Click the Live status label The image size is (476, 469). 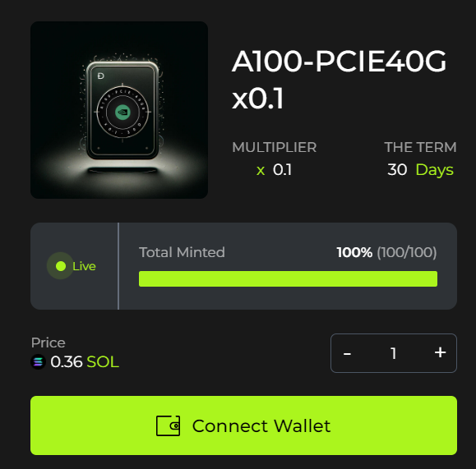tap(84, 266)
